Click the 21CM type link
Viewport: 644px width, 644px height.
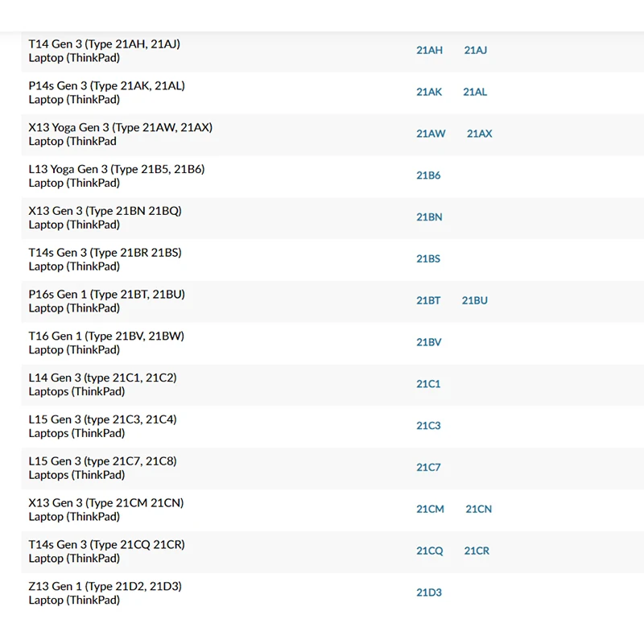pos(430,509)
